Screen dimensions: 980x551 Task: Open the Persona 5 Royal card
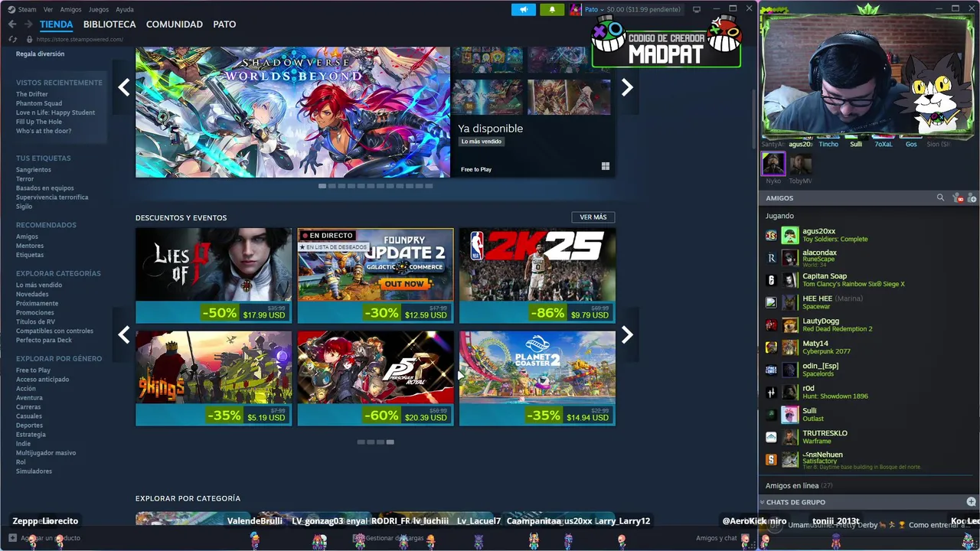(x=375, y=378)
